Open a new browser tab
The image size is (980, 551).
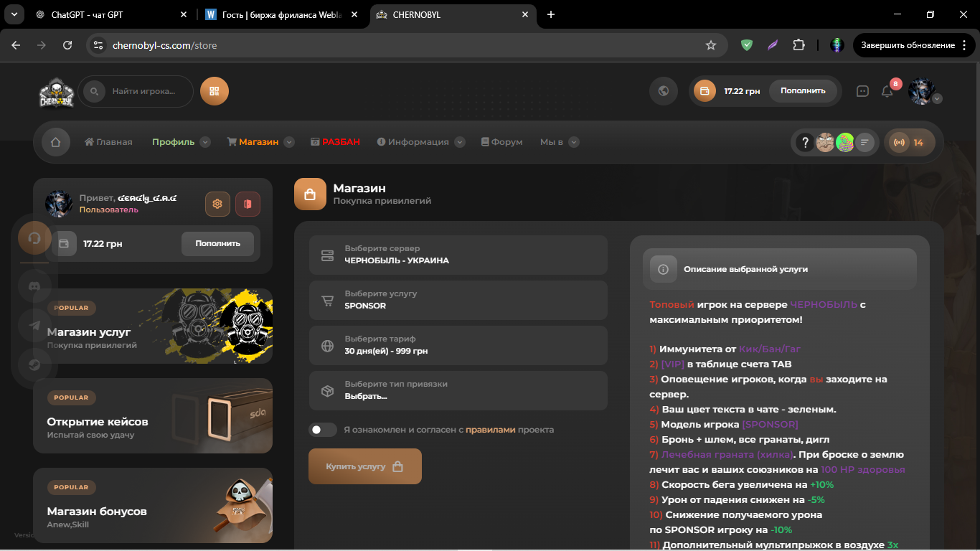[551, 14]
